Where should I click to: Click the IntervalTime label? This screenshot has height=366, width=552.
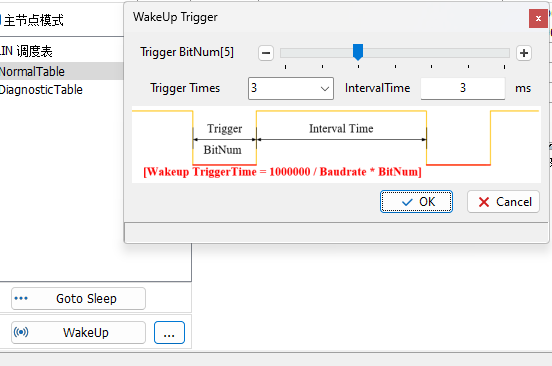377,88
